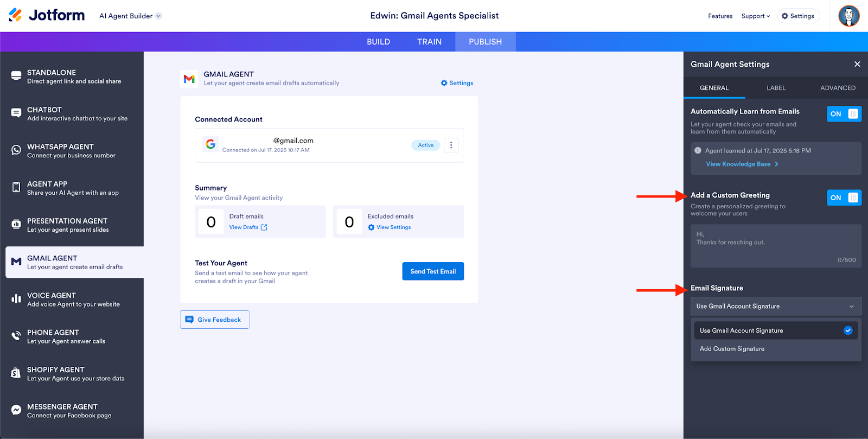
Task: Click the Phone Agent icon
Action: coord(16,336)
